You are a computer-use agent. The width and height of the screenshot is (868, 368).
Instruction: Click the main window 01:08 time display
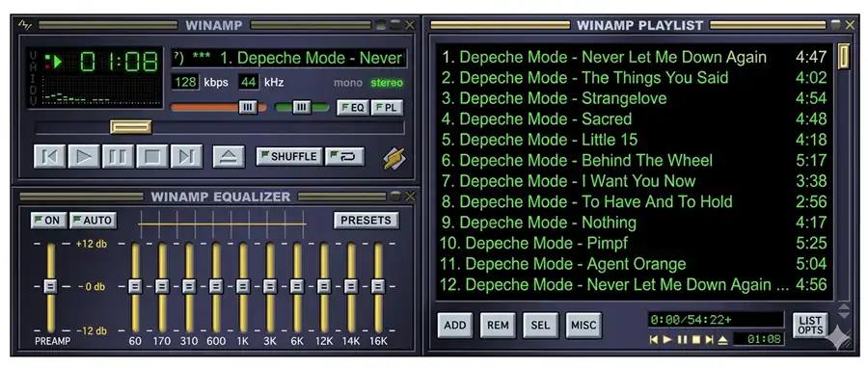coord(119,62)
